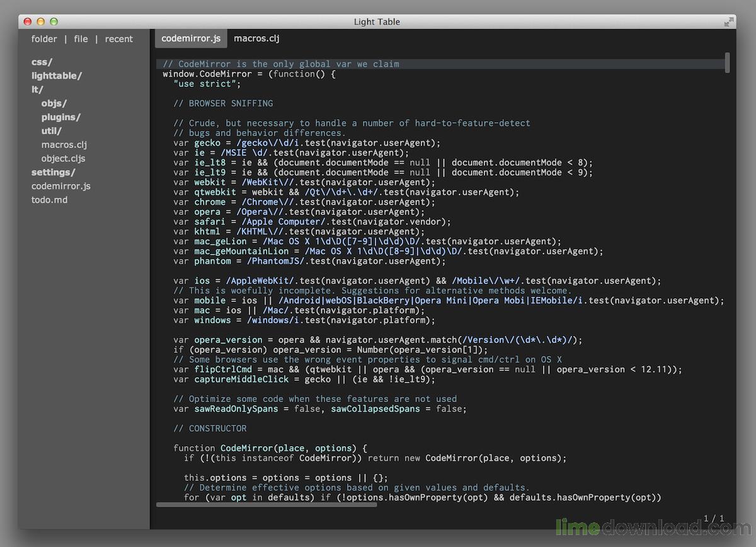Click the file link in sidebar
Screen dimensions: 756x547
81,39
